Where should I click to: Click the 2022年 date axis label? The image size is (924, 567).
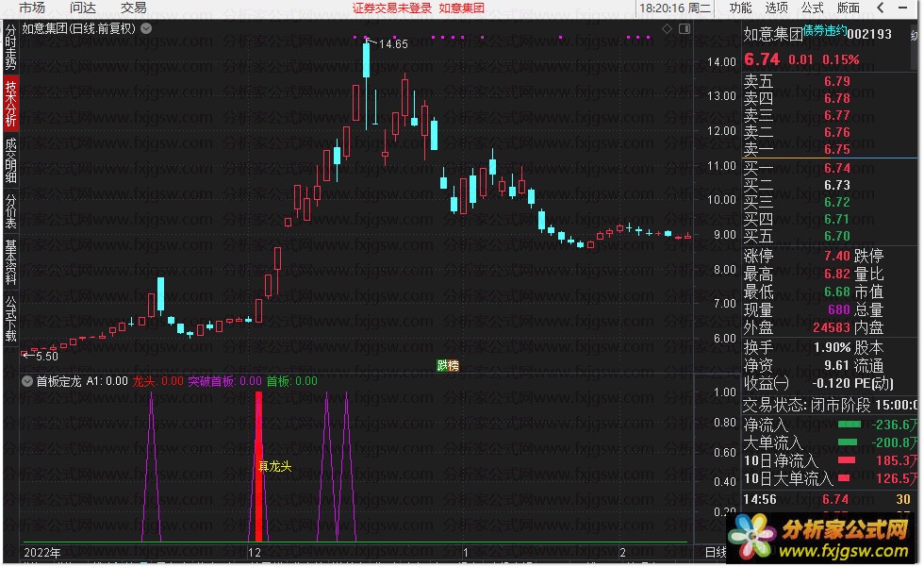(x=42, y=553)
